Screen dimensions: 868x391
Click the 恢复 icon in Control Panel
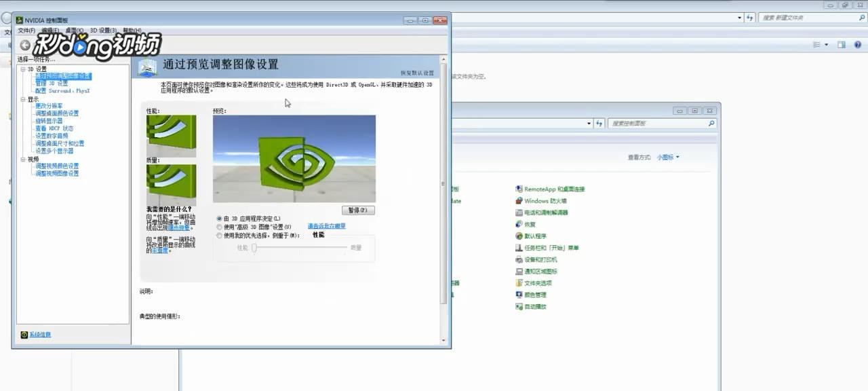coord(519,224)
